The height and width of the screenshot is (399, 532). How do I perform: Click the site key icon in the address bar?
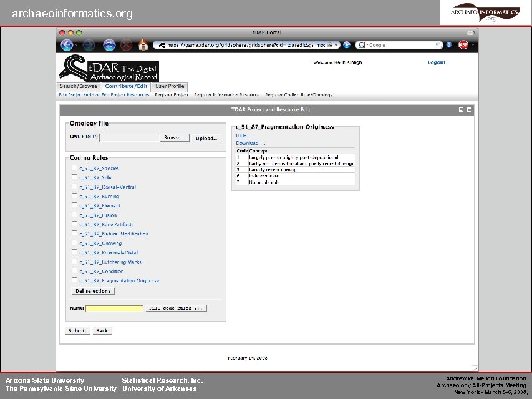(162, 45)
